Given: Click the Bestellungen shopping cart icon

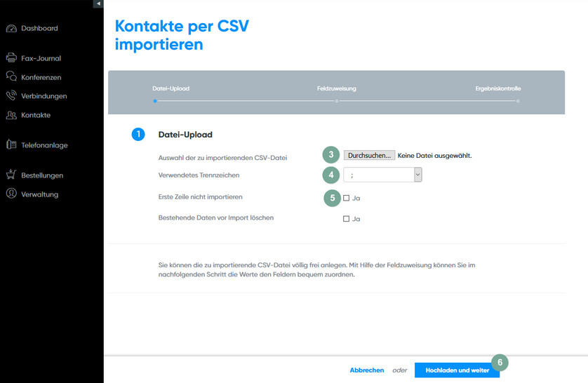Looking at the screenshot, I should tap(11, 174).
